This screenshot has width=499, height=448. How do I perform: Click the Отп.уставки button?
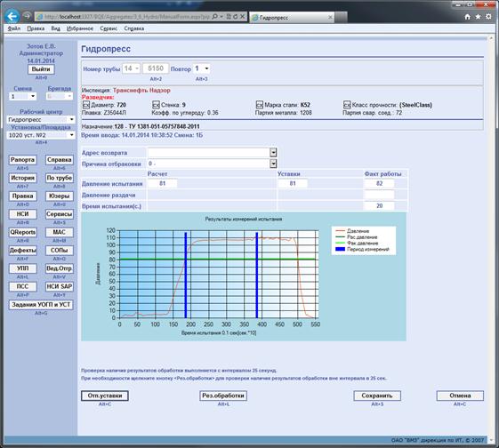[x=105, y=396]
